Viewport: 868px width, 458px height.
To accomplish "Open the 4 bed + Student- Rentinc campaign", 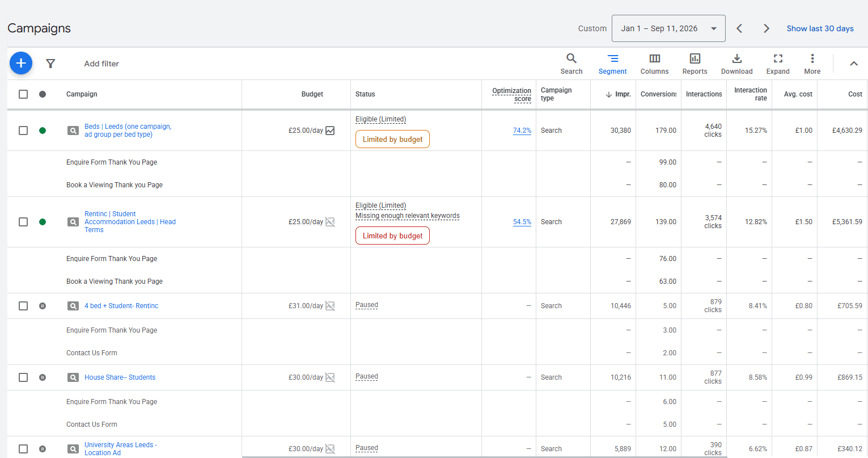I will (121, 306).
